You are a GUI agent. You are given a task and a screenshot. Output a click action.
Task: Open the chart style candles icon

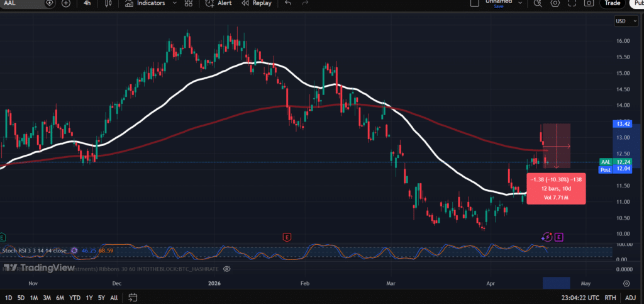(108, 3)
